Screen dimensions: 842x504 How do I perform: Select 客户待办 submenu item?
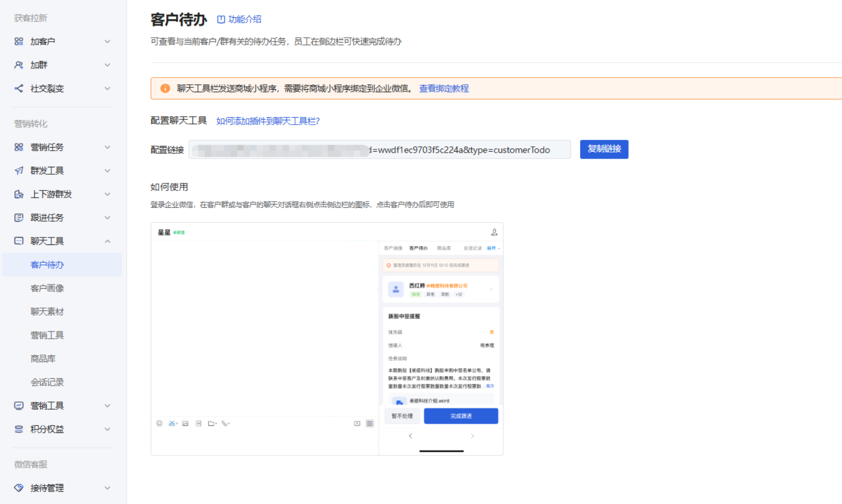click(x=62, y=264)
